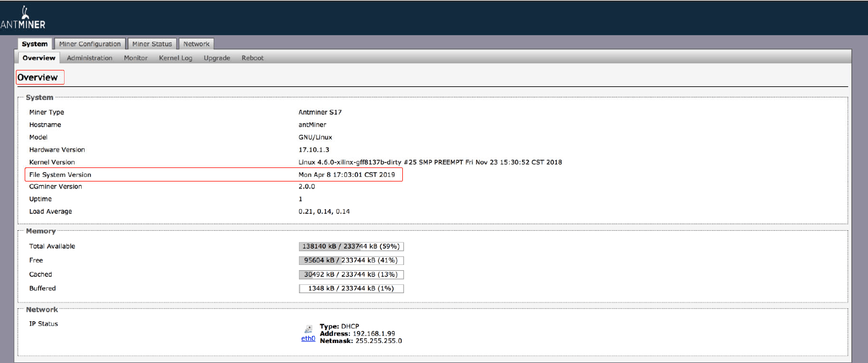Click the load average 0.21, 0.14, 0.14

(x=324, y=211)
